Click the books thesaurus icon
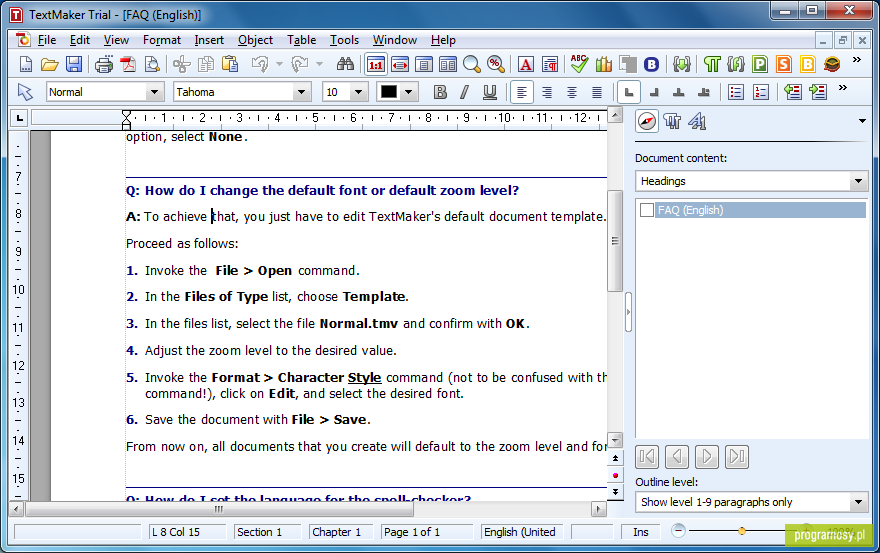880x553 pixels. click(604, 65)
